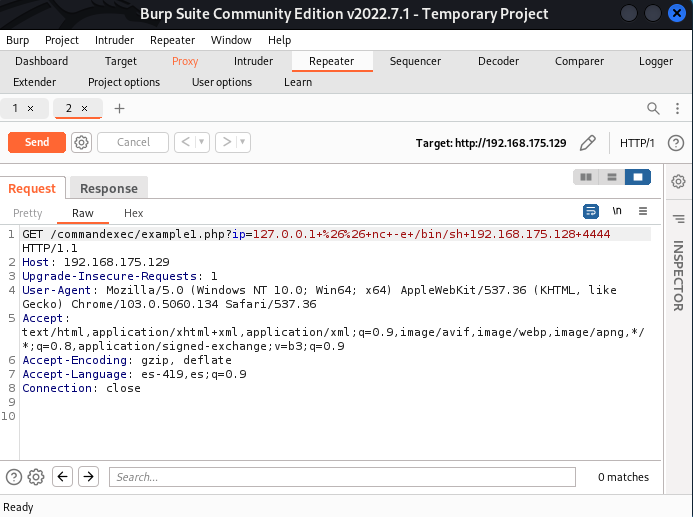Close window with the blue X button
Image resolution: width=693 pixels, height=517 pixels.
(x=676, y=14)
